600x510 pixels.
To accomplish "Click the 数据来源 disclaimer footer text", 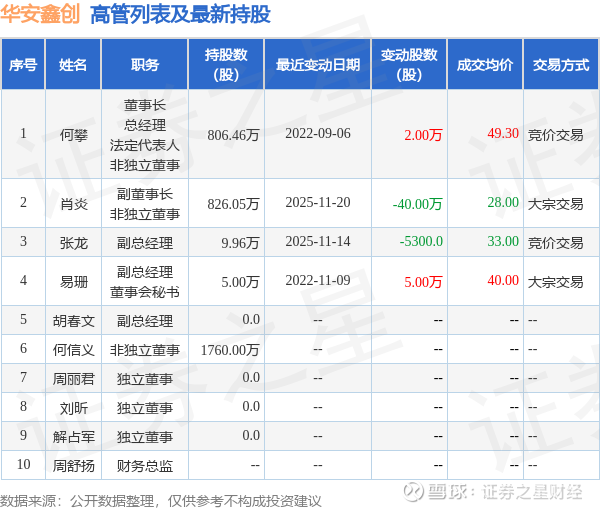I will point(161,500).
